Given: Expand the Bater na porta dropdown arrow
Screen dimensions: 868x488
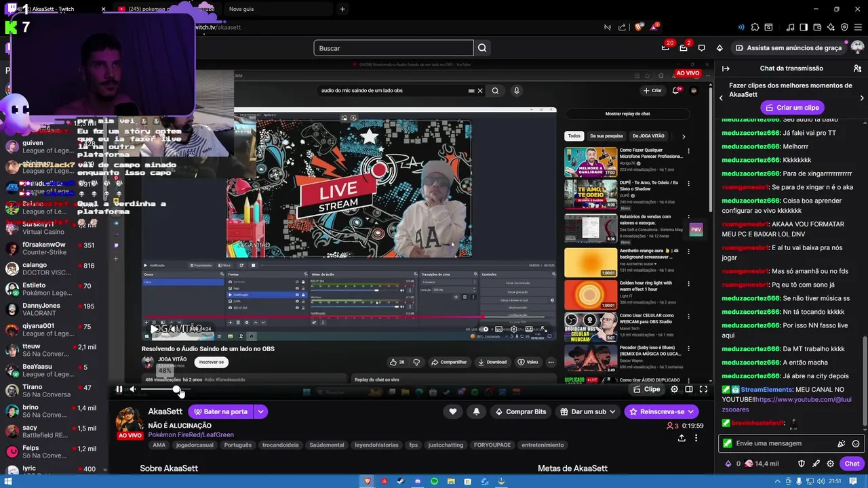Looking at the screenshot, I should (260, 411).
